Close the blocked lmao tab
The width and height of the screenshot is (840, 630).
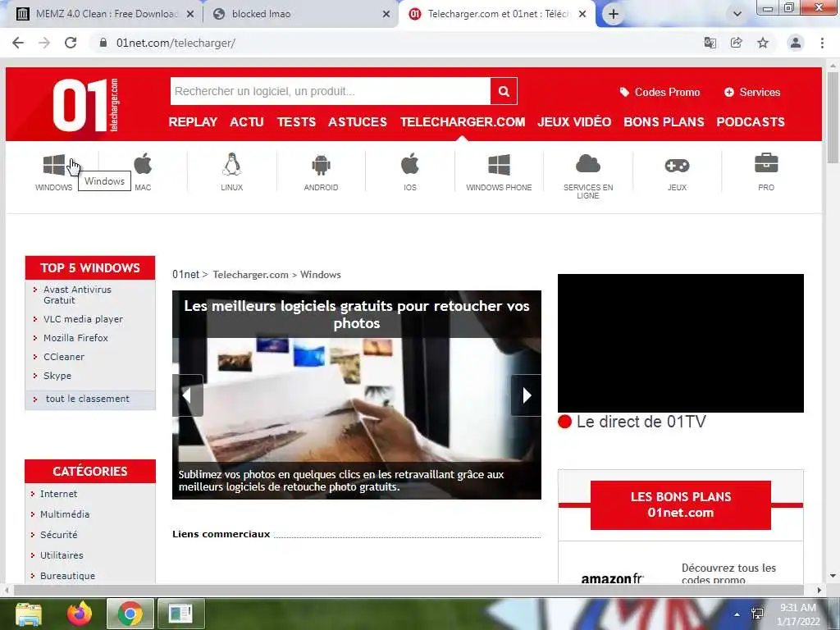386,15
